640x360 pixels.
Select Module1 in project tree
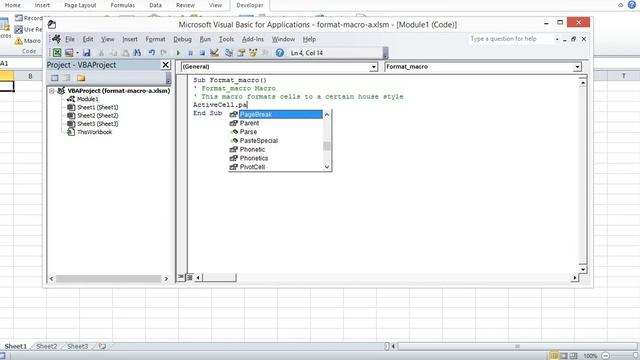click(x=88, y=99)
